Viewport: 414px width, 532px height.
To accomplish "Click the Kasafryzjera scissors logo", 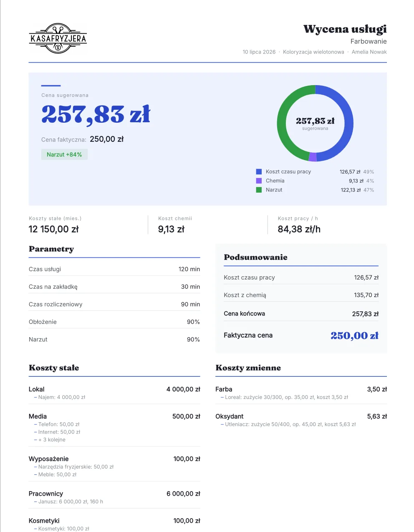I will (x=58, y=38).
